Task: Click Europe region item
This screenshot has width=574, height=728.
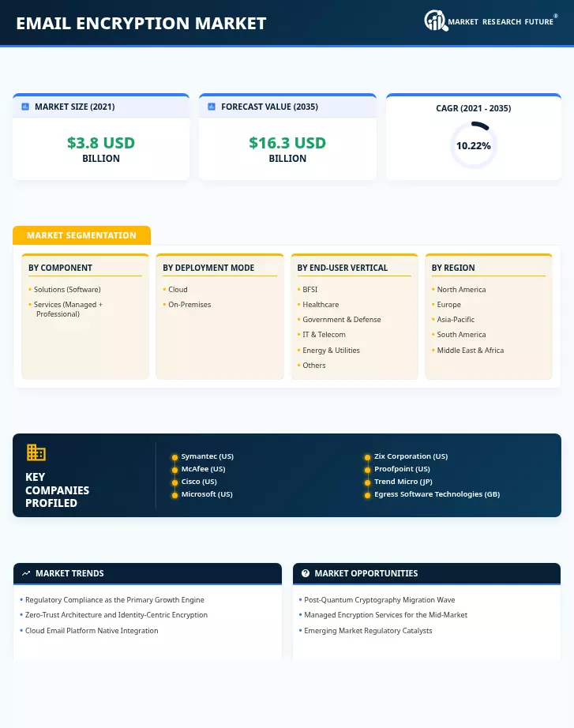Action: pos(448,305)
